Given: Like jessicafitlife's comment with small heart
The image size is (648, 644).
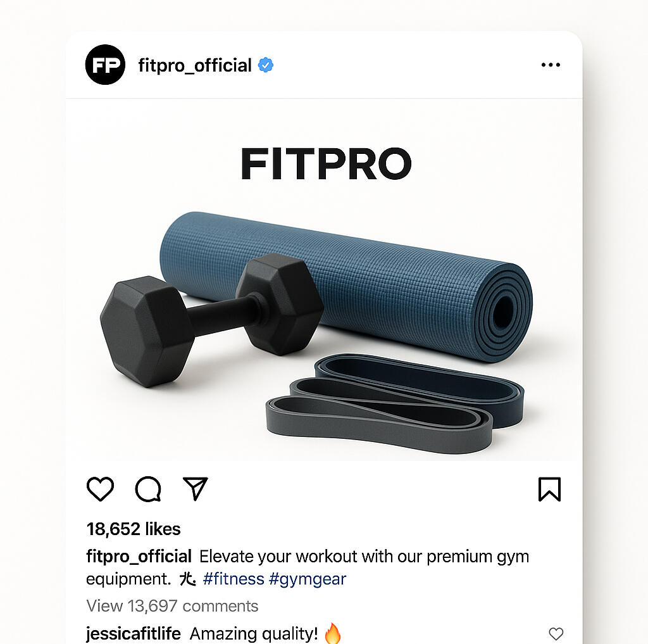Looking at the screenshot, I should pyautogui.click(x=556, y=634).
